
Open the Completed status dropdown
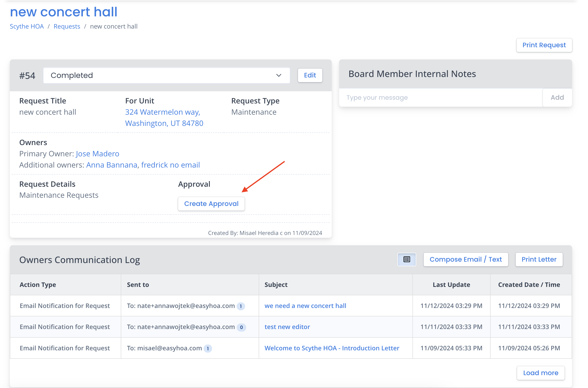click(167, 76)
